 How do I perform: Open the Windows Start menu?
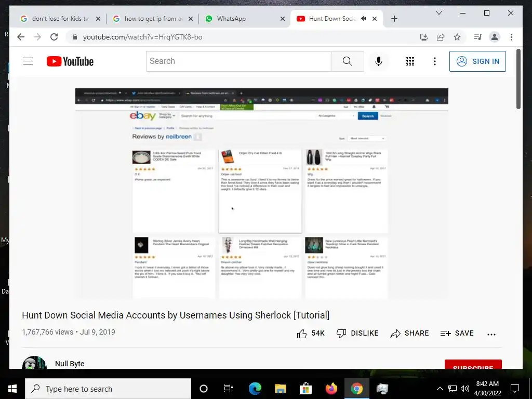point(12,389)
